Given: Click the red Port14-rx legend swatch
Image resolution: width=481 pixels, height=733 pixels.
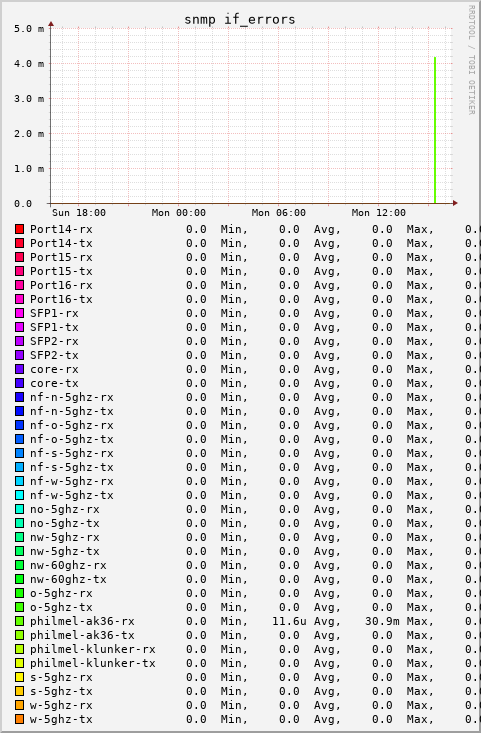Looking at the screenshot, I should coord(19,229).
